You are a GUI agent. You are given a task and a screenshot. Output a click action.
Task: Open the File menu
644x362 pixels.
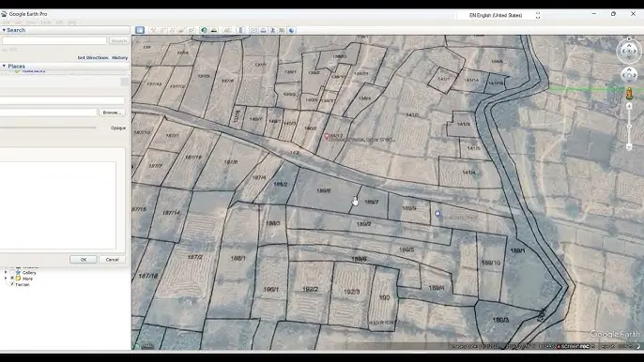(7, 23)
